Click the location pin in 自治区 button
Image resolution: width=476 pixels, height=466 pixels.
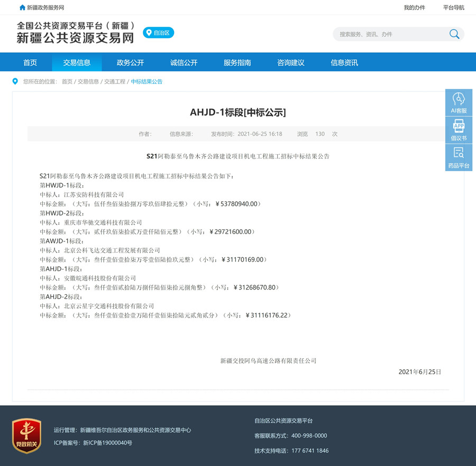pos(149,32)
